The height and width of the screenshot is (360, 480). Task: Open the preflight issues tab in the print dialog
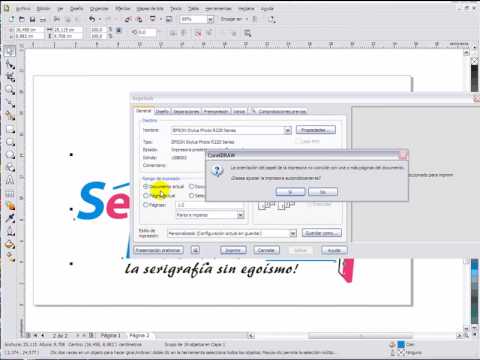pyautogui.click(x=279, y=111)
